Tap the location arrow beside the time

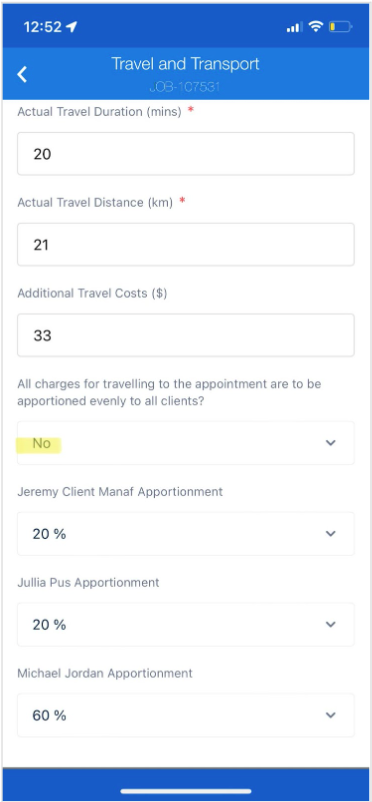(71, 27)
